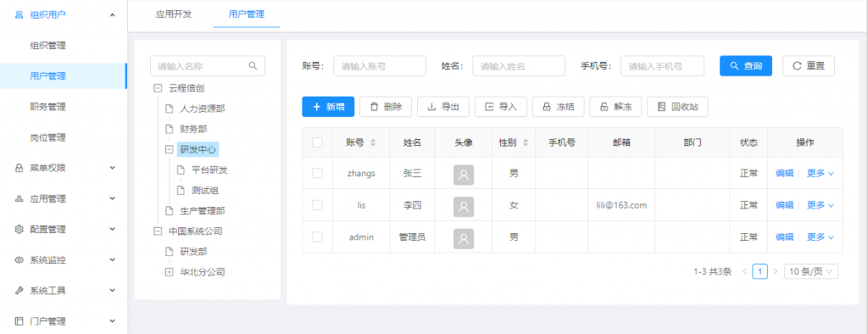
Task: Focus the 账号 input field
Action: [379, 66]
